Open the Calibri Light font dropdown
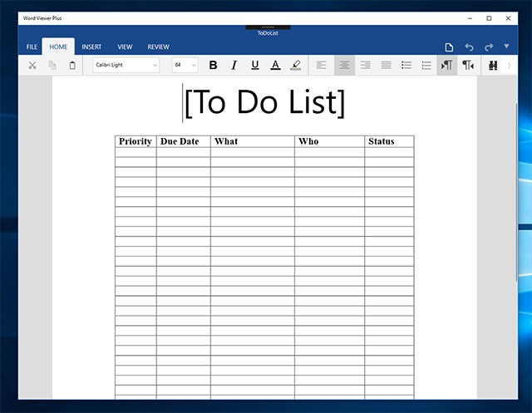 [x=126, y=65]
